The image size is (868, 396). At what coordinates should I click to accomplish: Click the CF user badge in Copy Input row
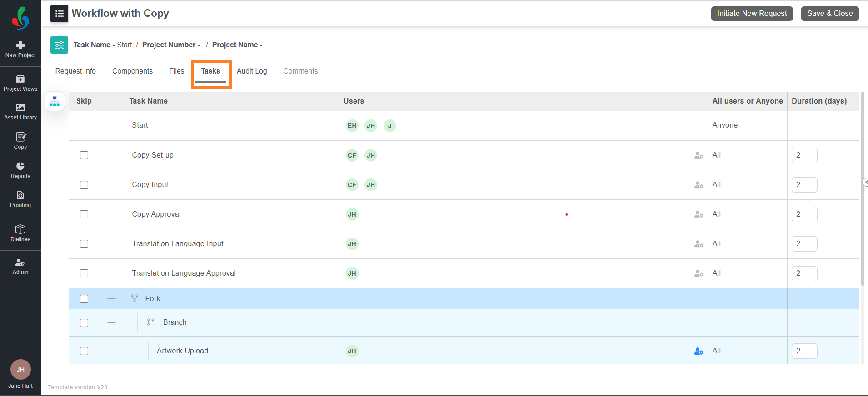tap(352, 185)
